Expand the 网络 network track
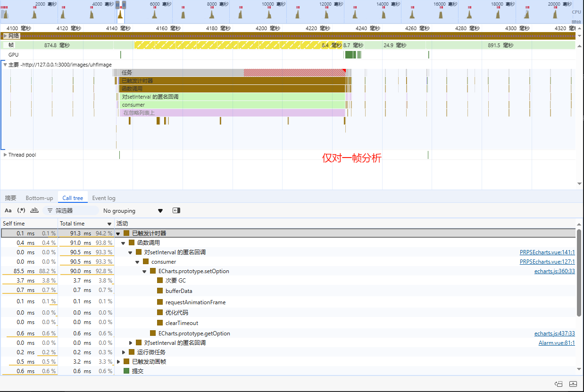This screenshot has height=392, width=584. 5,36
